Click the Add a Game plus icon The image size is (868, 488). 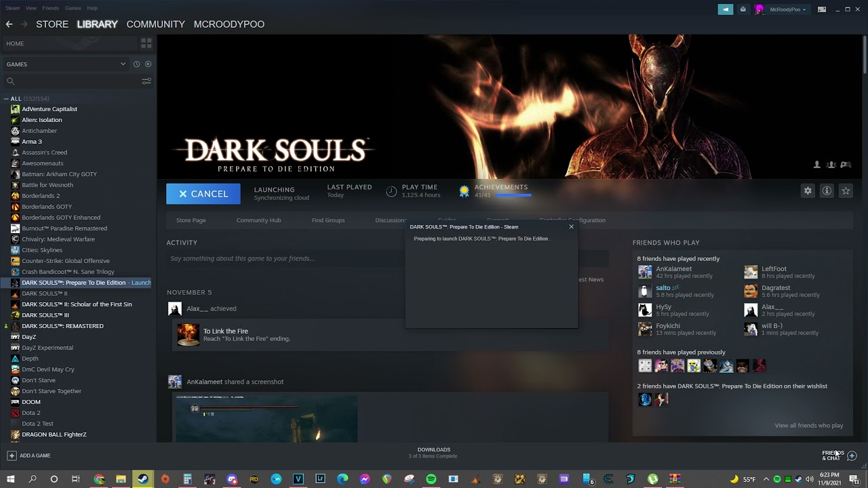click(12, 455)
